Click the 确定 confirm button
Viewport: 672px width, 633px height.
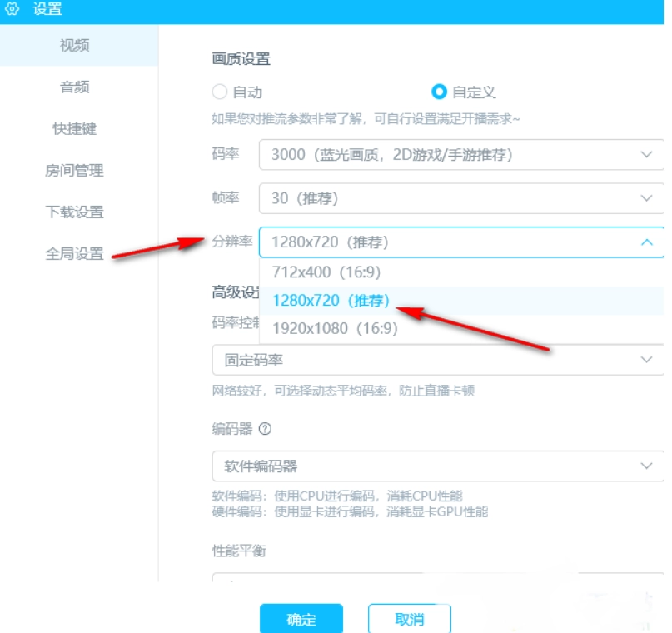(301, 619)
